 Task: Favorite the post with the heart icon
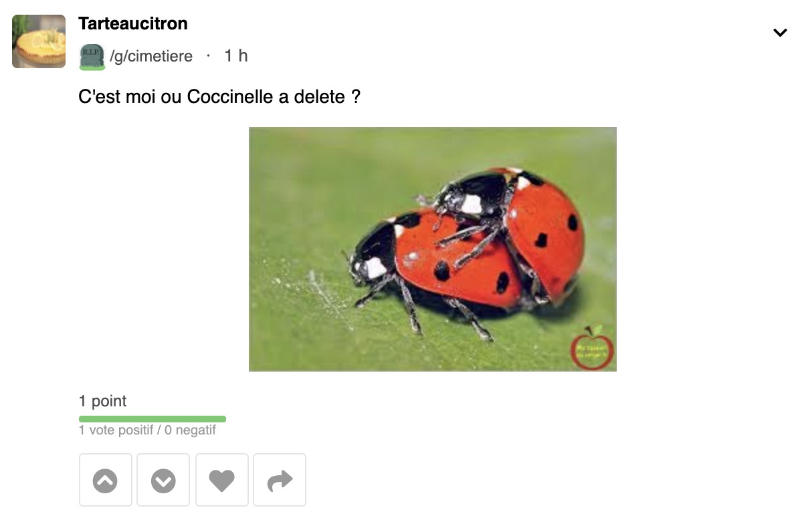(222, 480)
